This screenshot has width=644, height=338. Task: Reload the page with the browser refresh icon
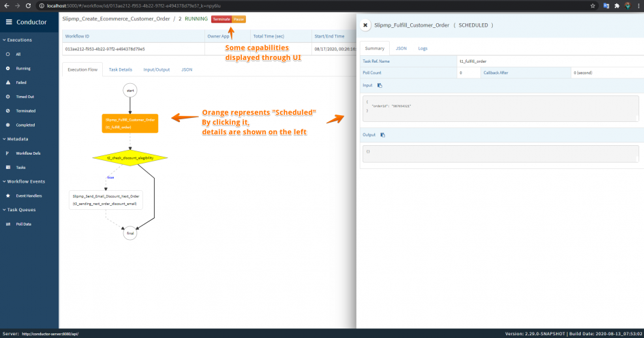[28, 5]
